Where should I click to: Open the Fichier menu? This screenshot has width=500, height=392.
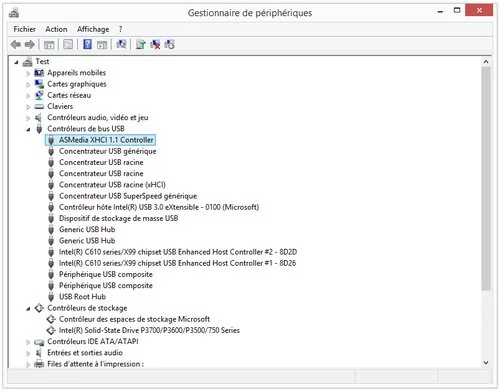24,29
